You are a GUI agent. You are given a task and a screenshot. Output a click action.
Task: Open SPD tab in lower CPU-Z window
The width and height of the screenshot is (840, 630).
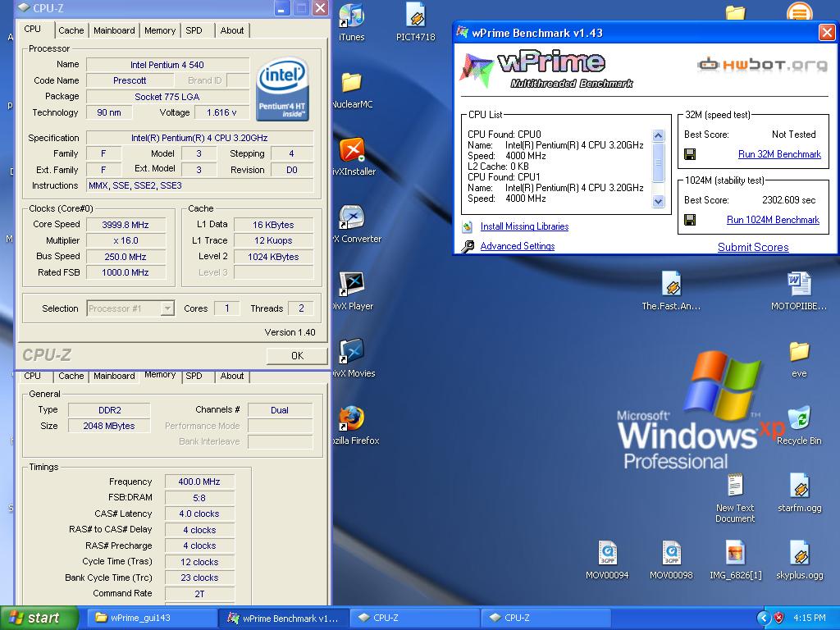pos(194,376)
